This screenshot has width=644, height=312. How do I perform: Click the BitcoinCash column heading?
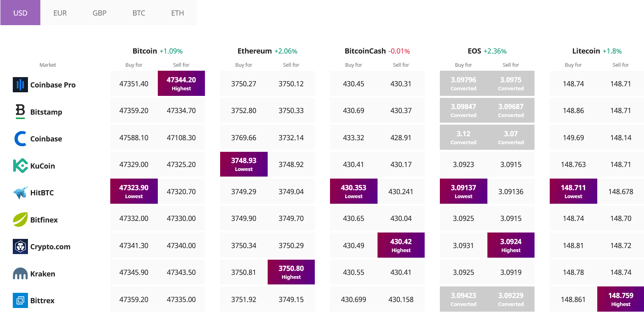click(365, 51)
